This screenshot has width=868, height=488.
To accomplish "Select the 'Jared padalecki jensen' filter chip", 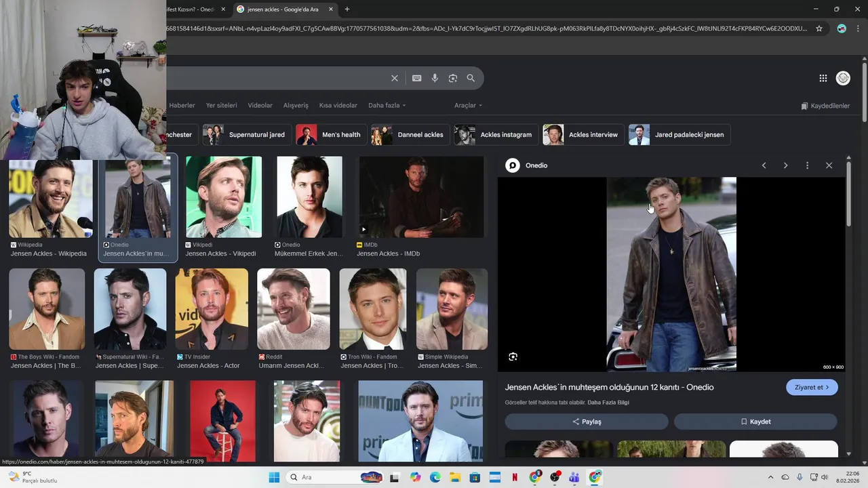I will (x=679, y=134).
